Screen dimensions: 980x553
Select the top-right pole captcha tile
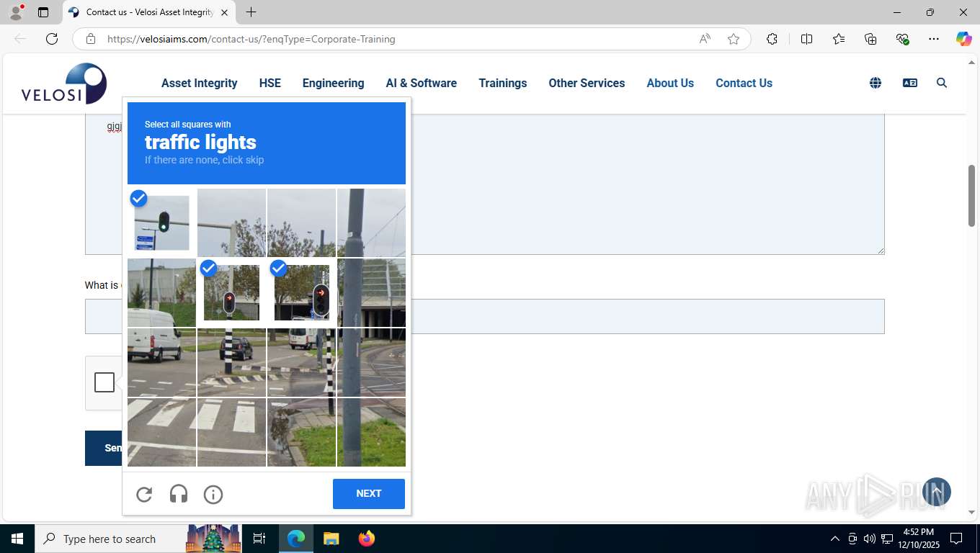coord(371,222)
